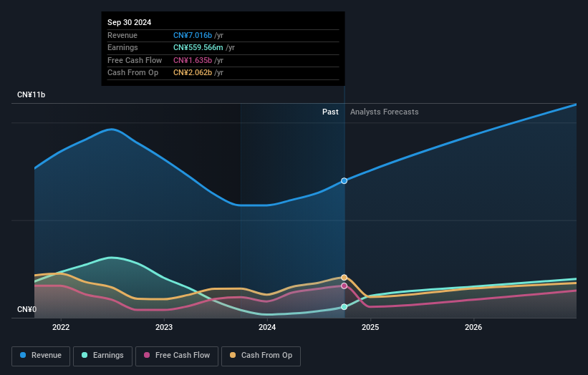
Task: Click the blue Revenue data point marker
Action: 344,181
